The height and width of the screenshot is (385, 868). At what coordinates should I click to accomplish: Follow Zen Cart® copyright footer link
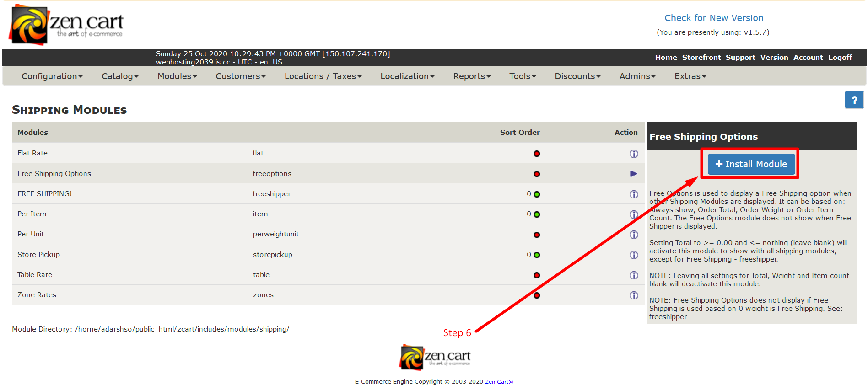coord(499,382)
